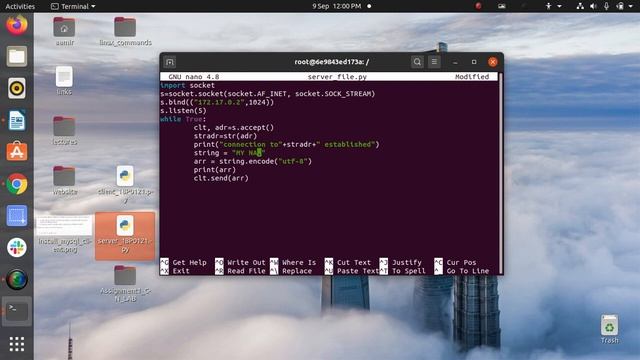
Task: Open Ubuntu Software from the dock
Action: (17, 152)
